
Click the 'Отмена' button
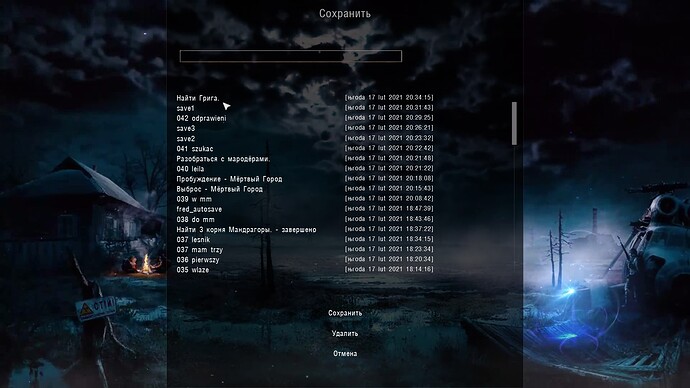[x=345, y=353]
